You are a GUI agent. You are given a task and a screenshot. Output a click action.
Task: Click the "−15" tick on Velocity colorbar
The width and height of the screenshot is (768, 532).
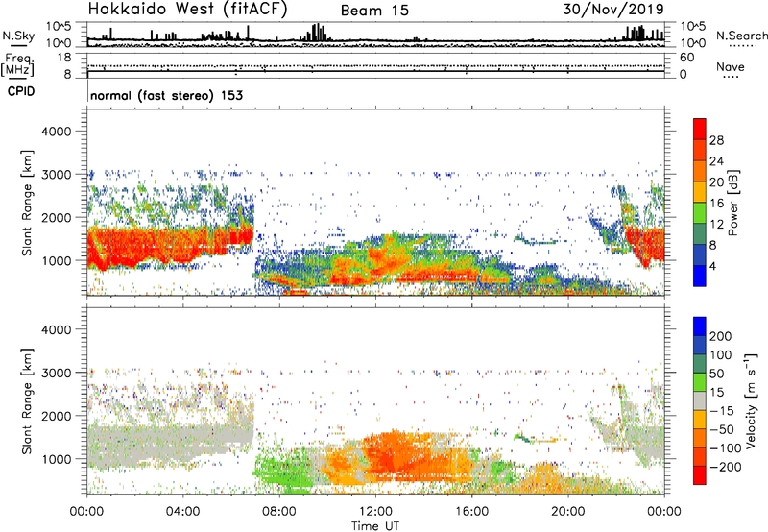pyautogui.click(x=722, y=410)
